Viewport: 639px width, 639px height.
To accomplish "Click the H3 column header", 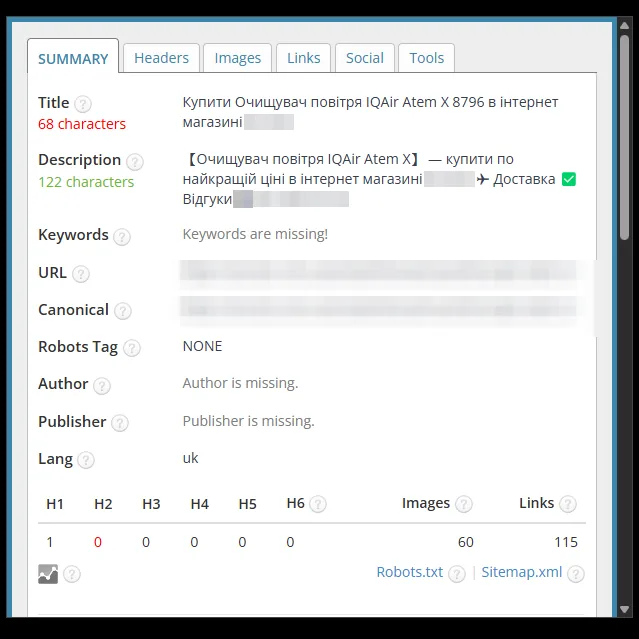I will (x=151, y=504).
